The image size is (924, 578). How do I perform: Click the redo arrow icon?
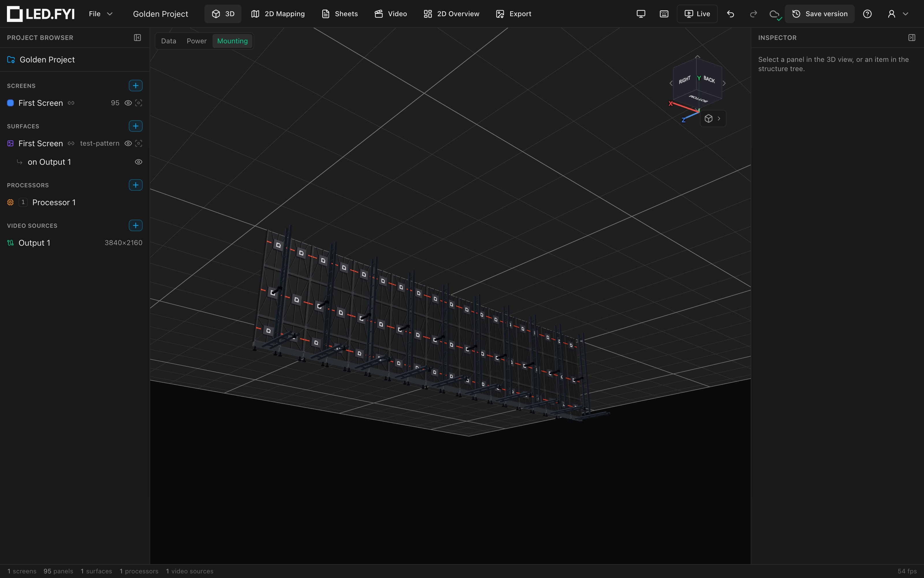click(x=753, y=14)
